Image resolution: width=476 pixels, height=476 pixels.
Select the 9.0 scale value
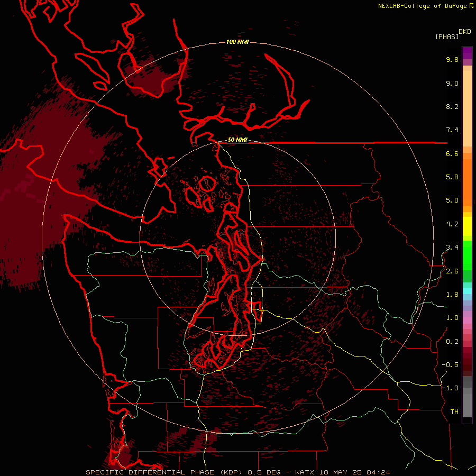(452, 83)
